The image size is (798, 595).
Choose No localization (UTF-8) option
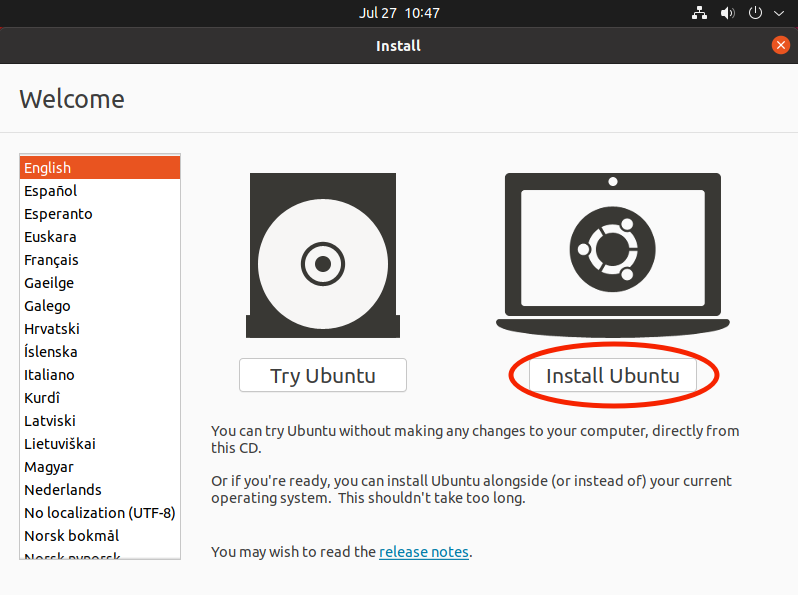click(x=99, y=513)
